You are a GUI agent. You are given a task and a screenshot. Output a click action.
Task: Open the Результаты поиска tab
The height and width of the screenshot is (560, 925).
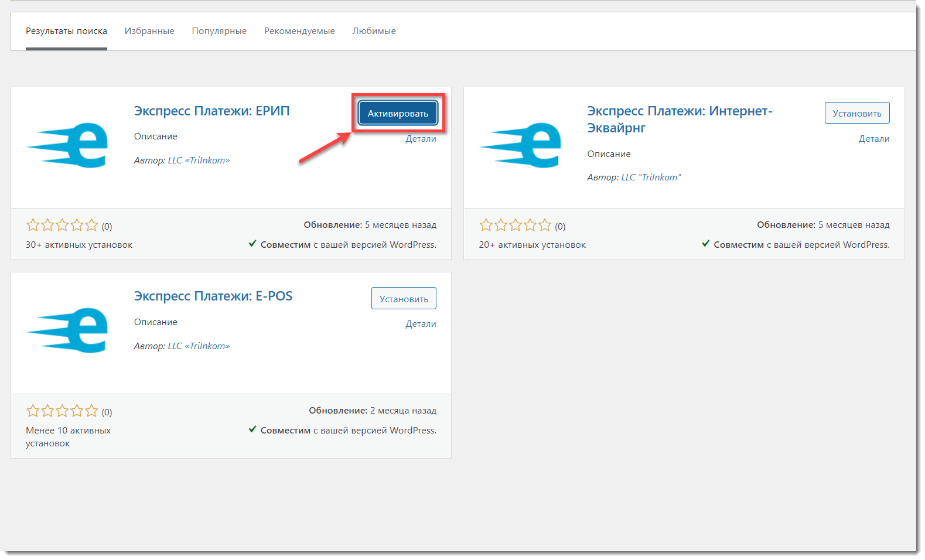[66, 31]
